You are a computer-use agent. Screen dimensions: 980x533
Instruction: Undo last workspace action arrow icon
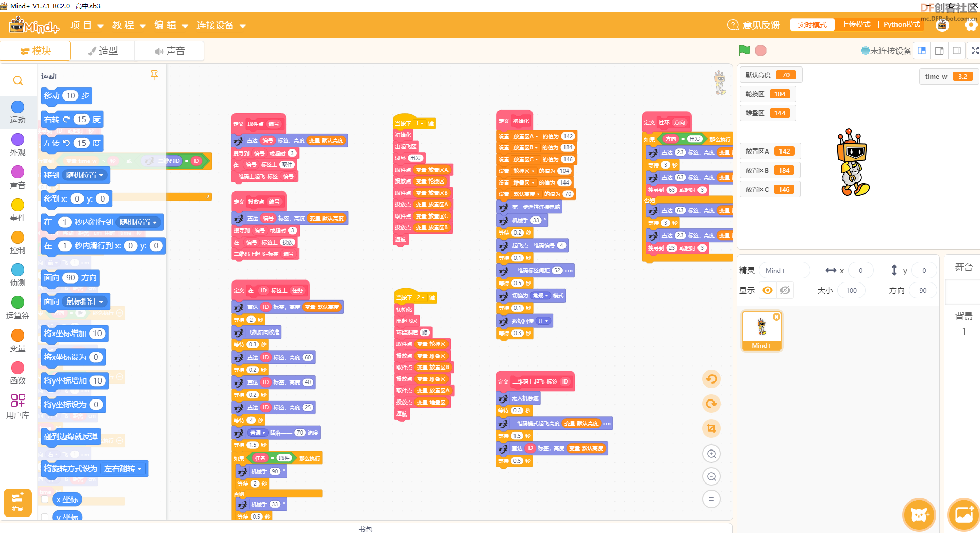click(x=711, y=379)
